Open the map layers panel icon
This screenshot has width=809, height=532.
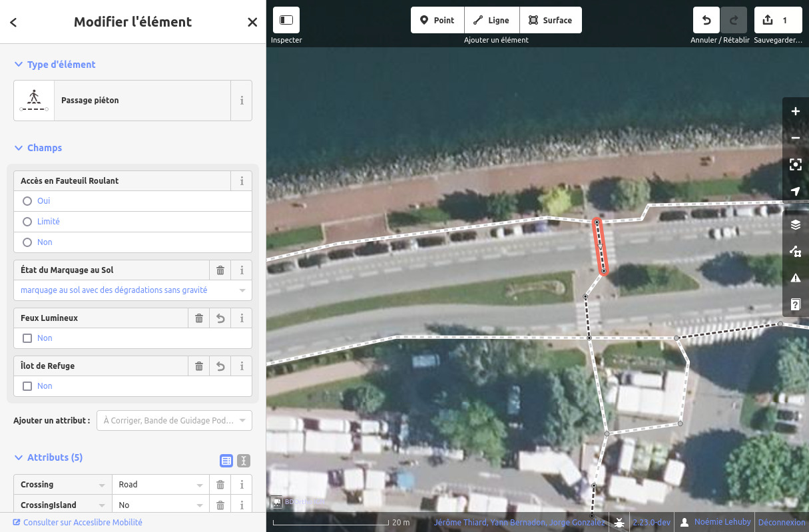(x=795, y=224)
